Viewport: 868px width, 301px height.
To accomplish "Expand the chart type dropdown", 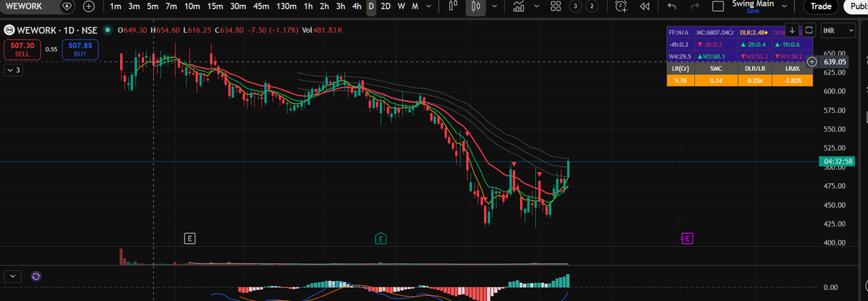I will [x=493, y=7].
